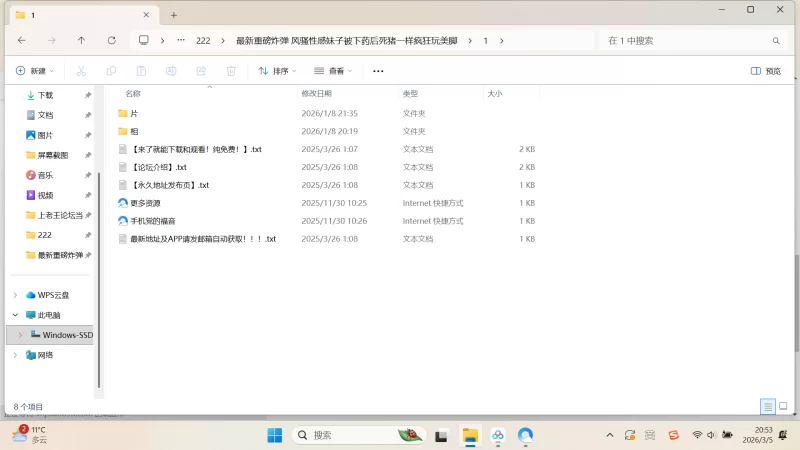The height and width of the screenshot is (450, 800).
Task: Switch to details view in status bar
Action: point(767,407)
